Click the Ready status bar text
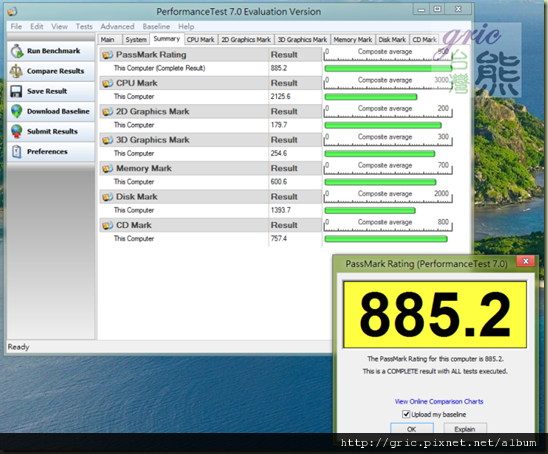Screen dimensions: 548x454 coord(19,347)
